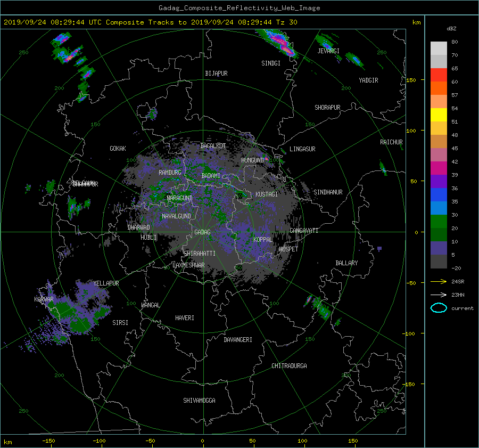Viewport: 479px width, 448px height.
Task: Select the BIJAPUR city label
Action: click(x=216, y=74)
